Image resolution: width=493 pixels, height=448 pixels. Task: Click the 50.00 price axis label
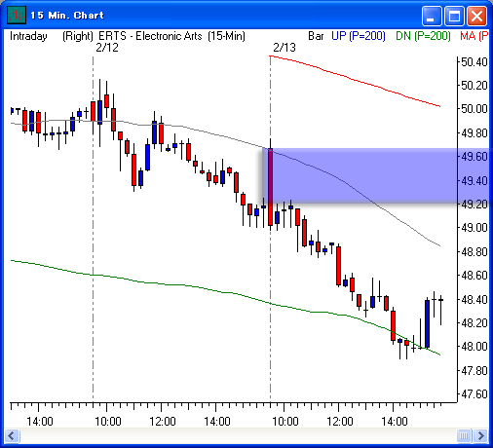pyautogui.click(x=474, y=109)
